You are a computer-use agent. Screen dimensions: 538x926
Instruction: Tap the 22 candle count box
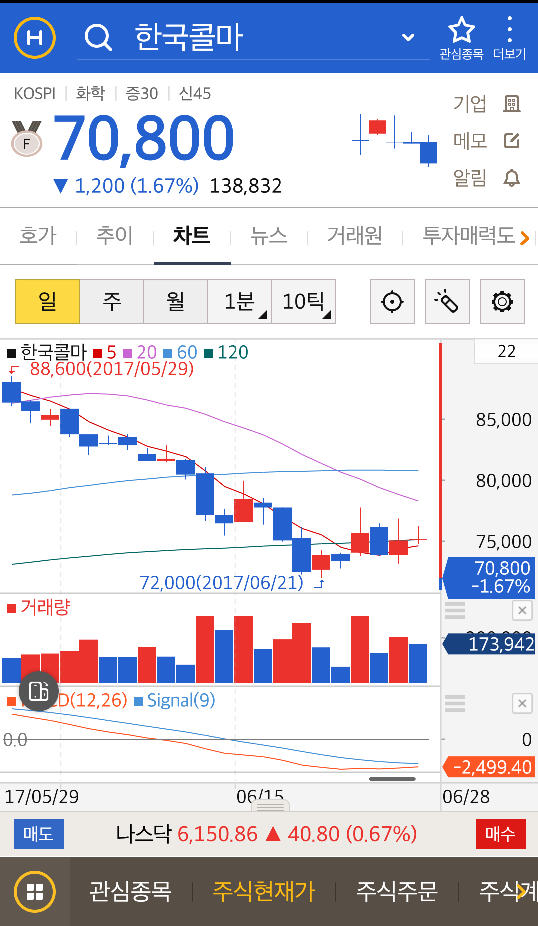click(506, 352)
